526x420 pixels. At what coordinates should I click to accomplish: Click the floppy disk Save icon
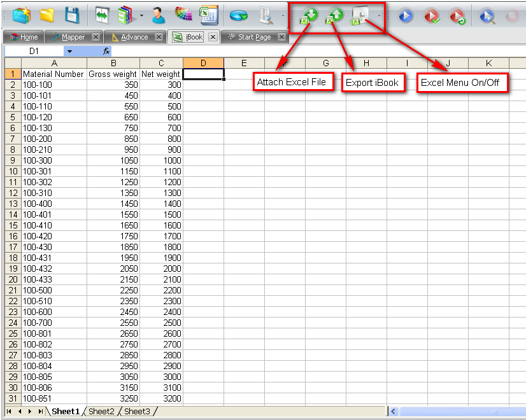[x=72, y=15]
